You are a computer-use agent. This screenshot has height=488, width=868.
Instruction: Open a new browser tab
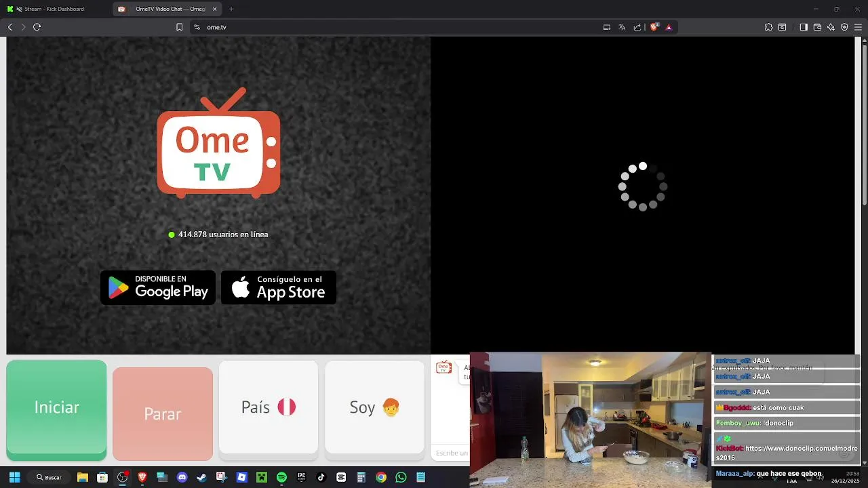(x=231, y=9)
